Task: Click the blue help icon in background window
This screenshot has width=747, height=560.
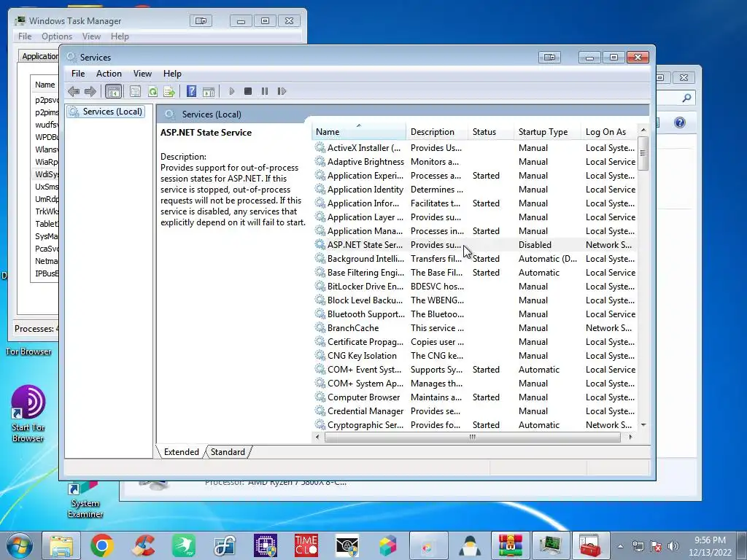Action: pos(680,122)
